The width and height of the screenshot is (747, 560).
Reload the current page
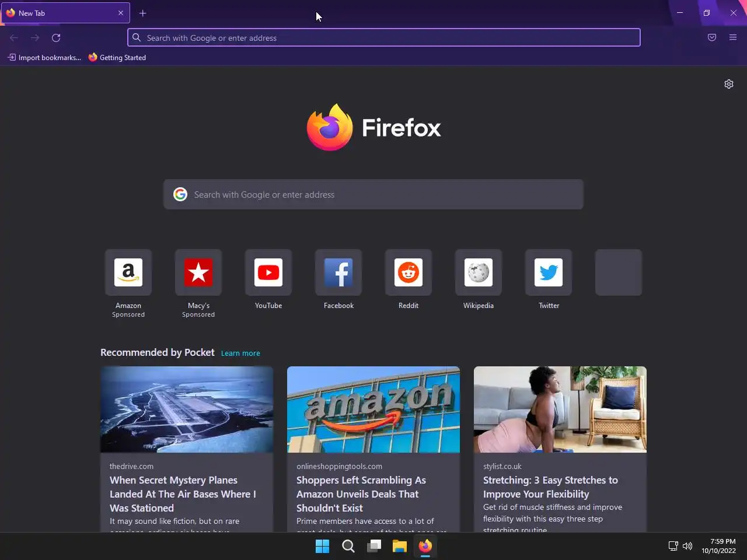56,37
